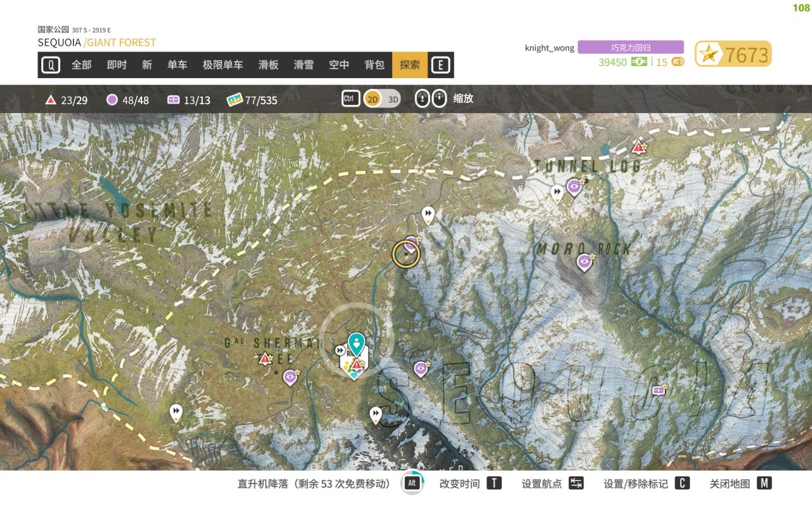Screen dimensions: 812x508
Task: Click the green 108 FPS counter
Action: [801, 8]
